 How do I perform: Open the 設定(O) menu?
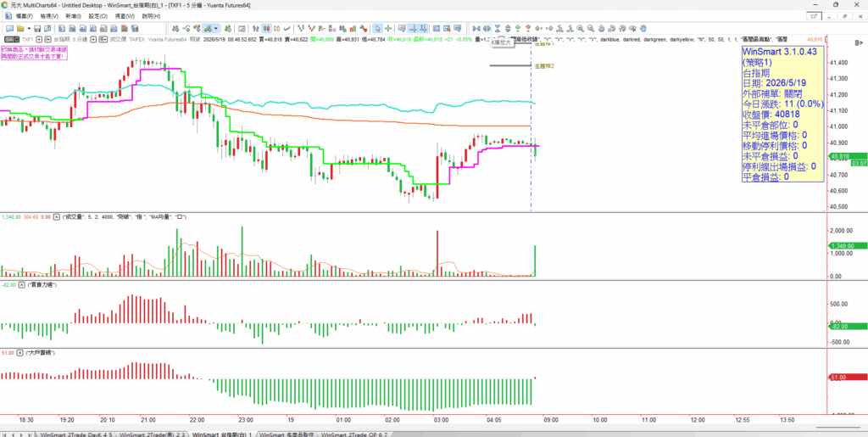pyautogui.click(x=98, y=16)
